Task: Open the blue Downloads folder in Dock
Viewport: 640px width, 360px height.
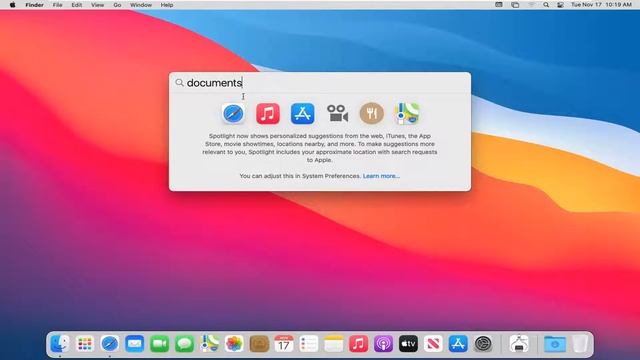Action: (x=555, y=344)
